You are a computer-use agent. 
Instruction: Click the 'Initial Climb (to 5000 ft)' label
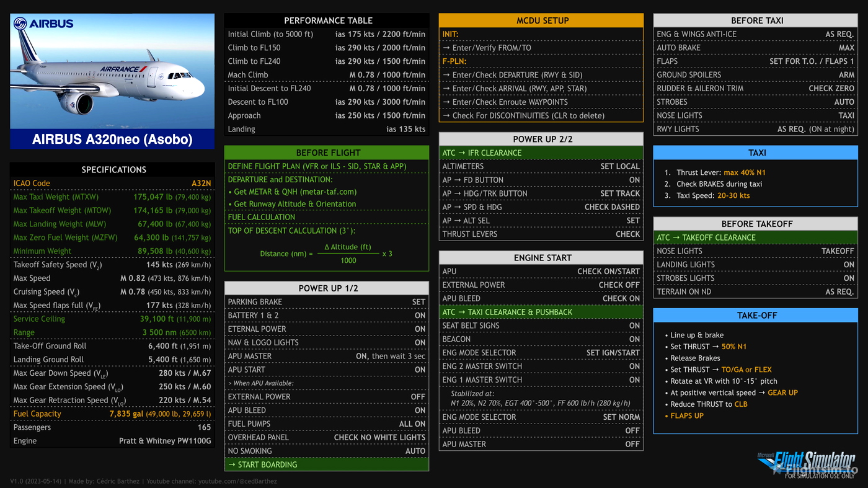click(x=270, y=34)
